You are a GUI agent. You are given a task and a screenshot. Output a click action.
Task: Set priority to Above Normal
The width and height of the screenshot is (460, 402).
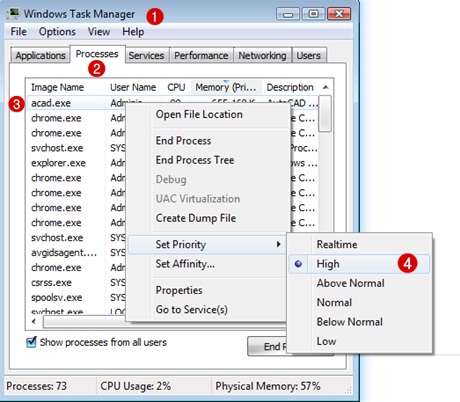(359, 283)
